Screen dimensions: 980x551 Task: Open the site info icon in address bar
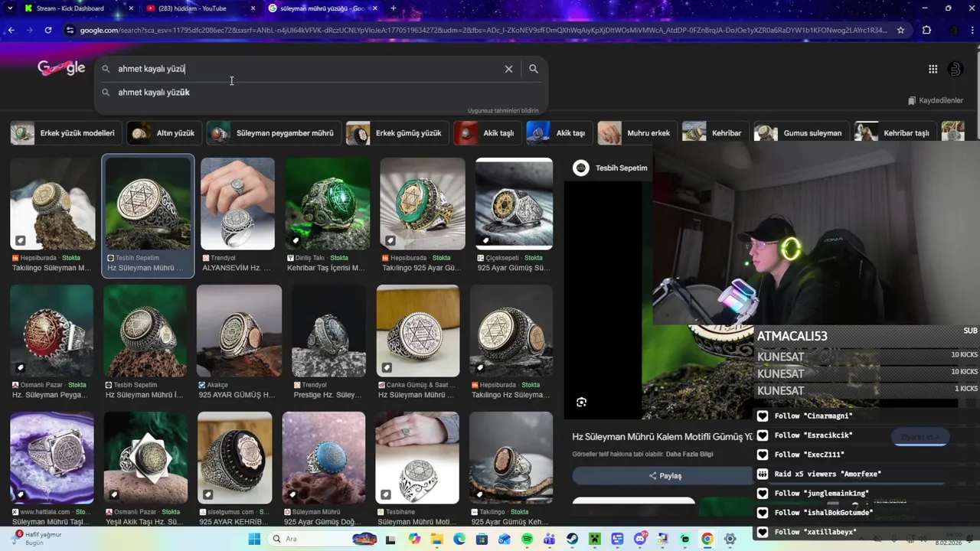70,30
